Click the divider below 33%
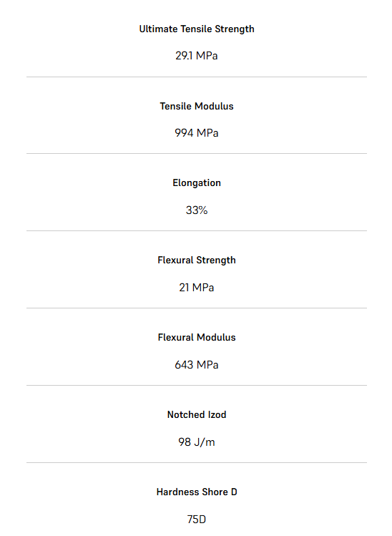This screenshot has width=392, height=536. [197, 230]
